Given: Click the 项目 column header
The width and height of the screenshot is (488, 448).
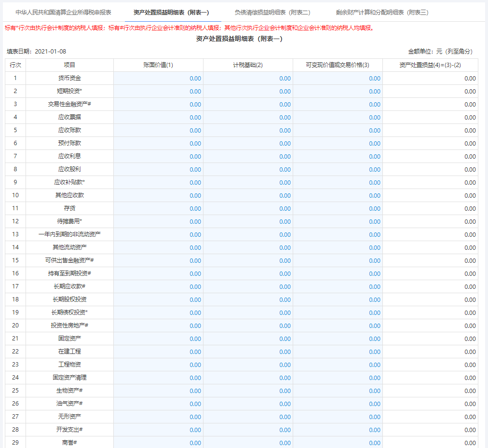Looking at the screenshot, I should 69,65.
